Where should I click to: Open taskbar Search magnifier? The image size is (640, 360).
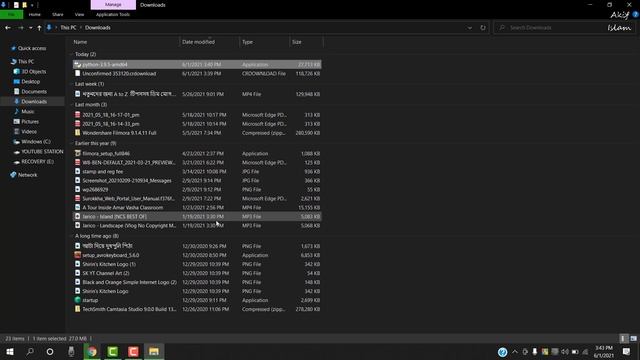tap(30, 351)
